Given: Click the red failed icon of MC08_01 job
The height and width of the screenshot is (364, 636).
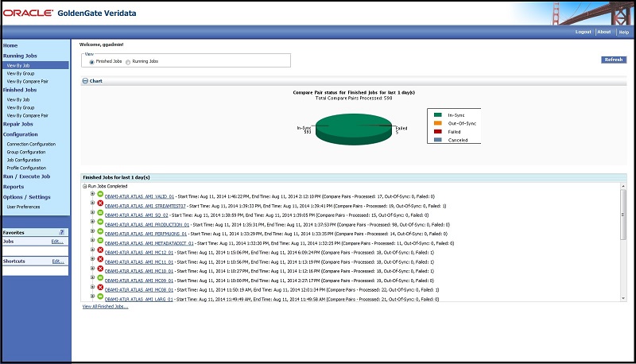Looking at the screenshot, I should pos(100,287).
